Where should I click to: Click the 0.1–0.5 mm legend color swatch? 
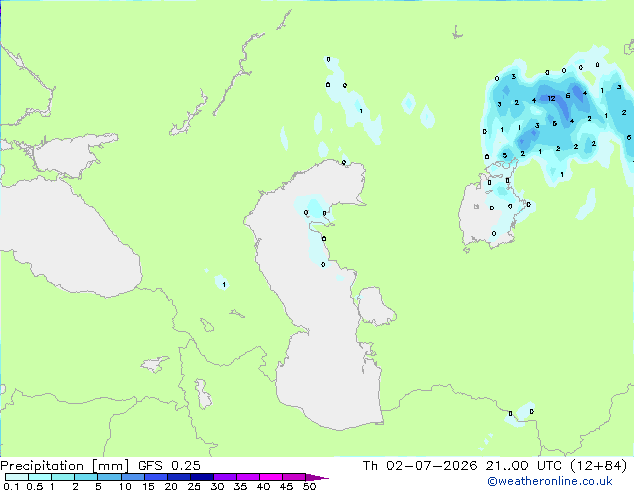point(17,477)
